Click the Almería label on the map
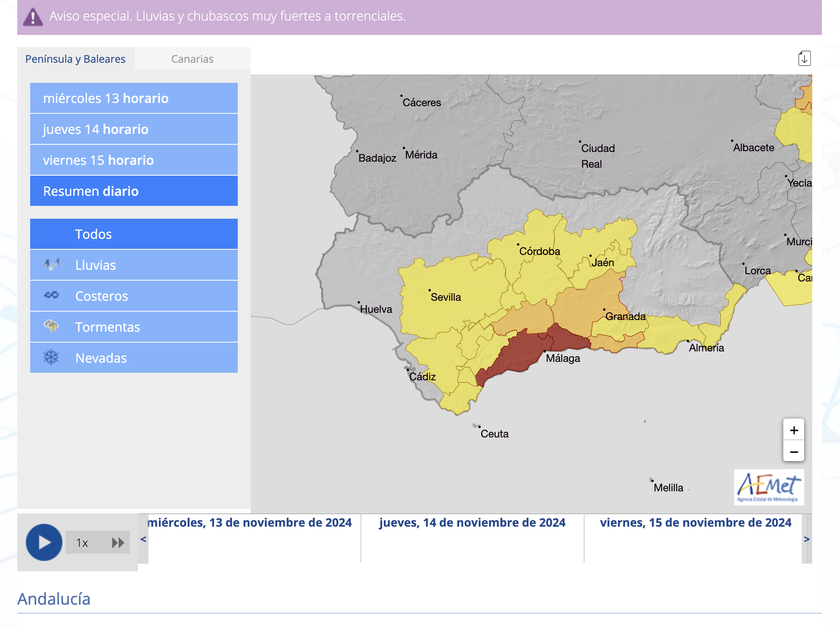840x628 pixels. pyautogui.click(x=706, y=348)
